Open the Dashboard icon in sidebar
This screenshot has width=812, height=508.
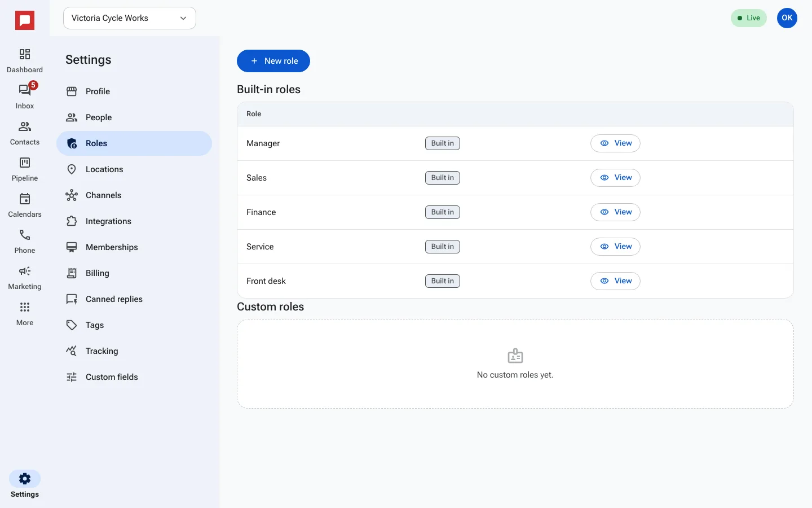tap(25, 54)
